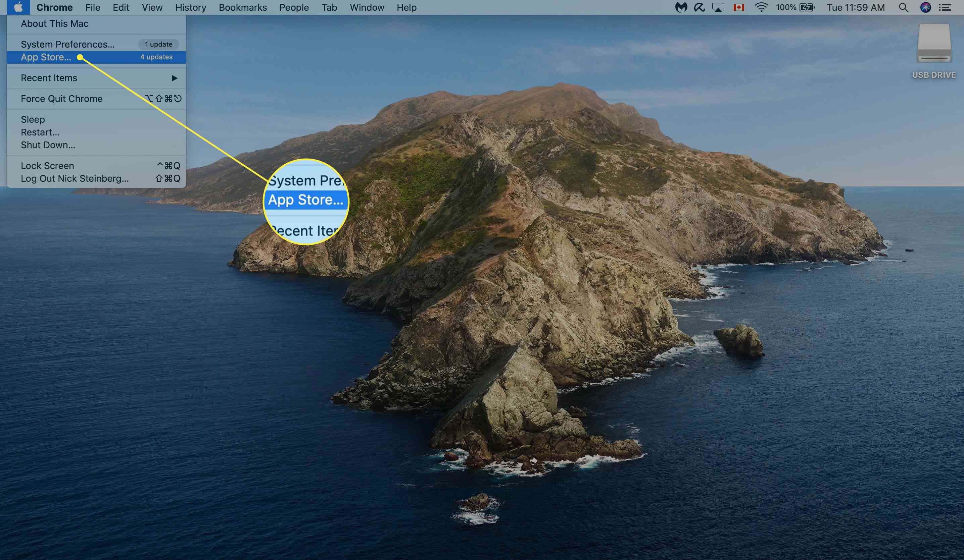Click the 1 update badge on System Preferences
The width and height of the screenshot is (964, 560).
pos(159,43)
